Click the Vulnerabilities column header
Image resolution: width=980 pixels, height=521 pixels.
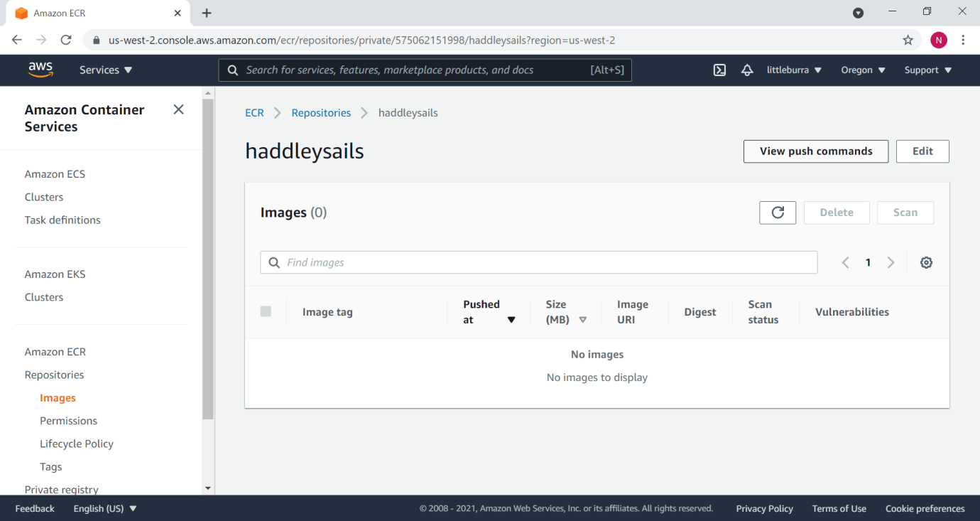click(x=852, y=312)
